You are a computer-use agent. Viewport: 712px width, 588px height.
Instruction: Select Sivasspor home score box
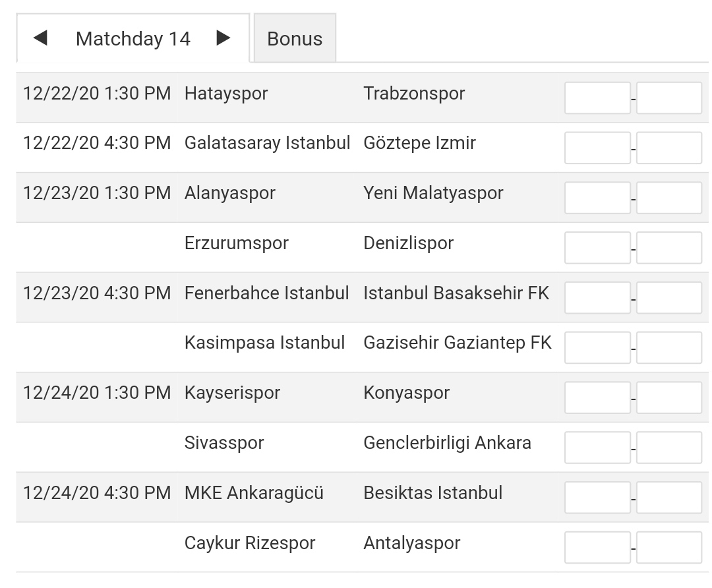tap(597, 448)
